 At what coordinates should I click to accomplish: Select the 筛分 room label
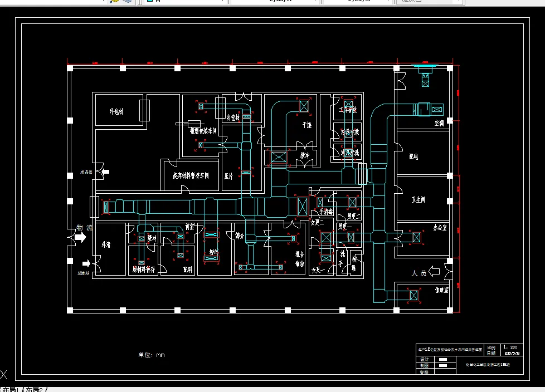point(240,236)
